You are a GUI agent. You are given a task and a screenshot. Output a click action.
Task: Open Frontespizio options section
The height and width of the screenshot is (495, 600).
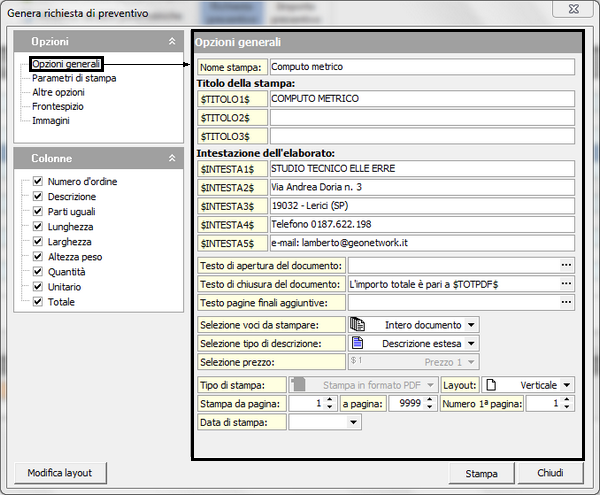(x=58, y=106)
